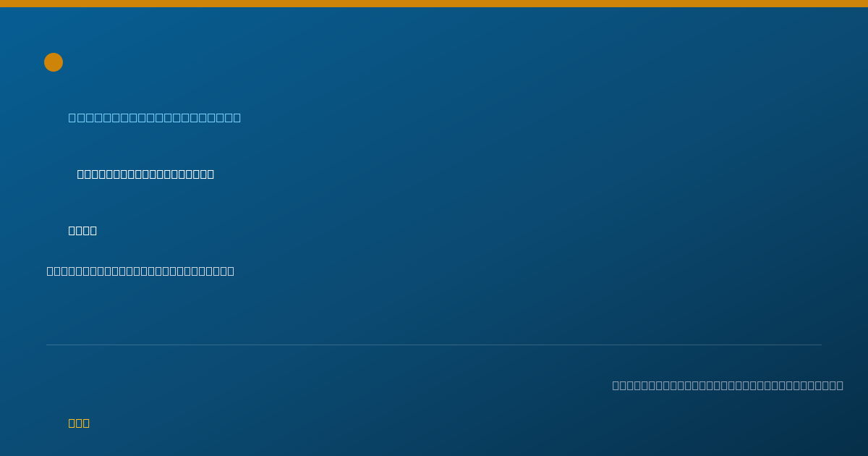Image resolution: width=868 pixels, height=456 pixels.
Task: Click the last character of the orange text
Action: point(86,423)
